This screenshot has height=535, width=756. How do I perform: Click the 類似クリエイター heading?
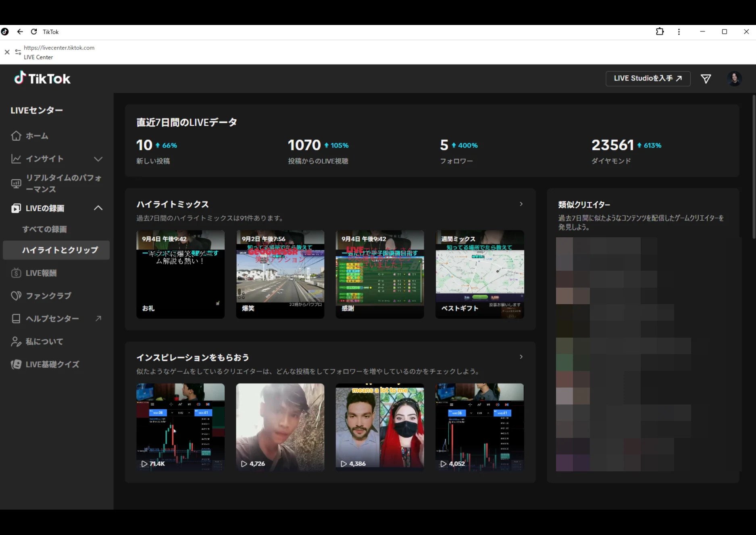coord(584,205)
